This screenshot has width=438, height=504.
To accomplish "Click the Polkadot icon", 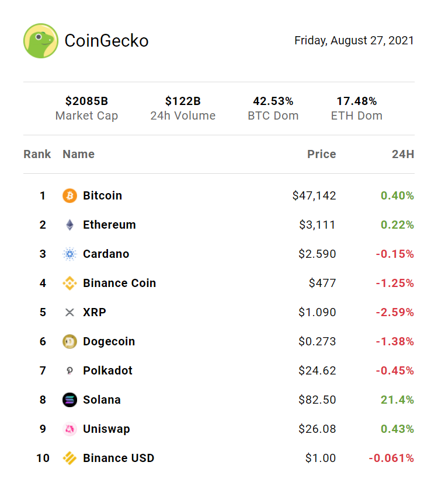I will 69,371.
